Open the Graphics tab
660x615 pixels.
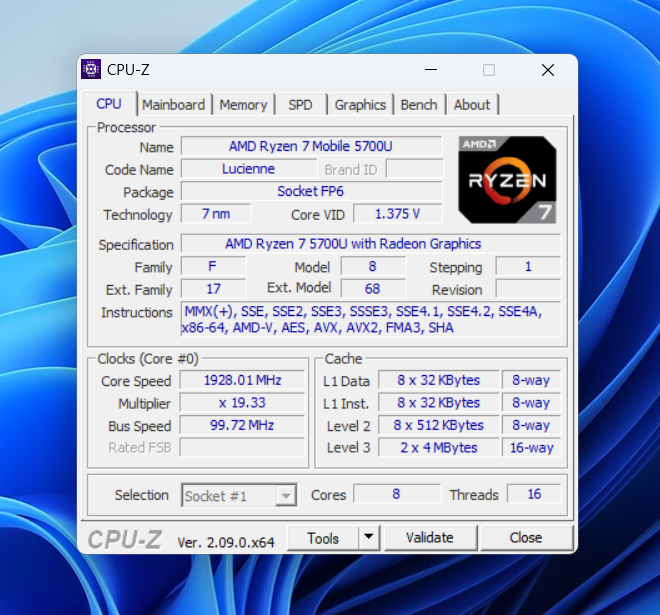pyautogui.click(x=360, y=105)
